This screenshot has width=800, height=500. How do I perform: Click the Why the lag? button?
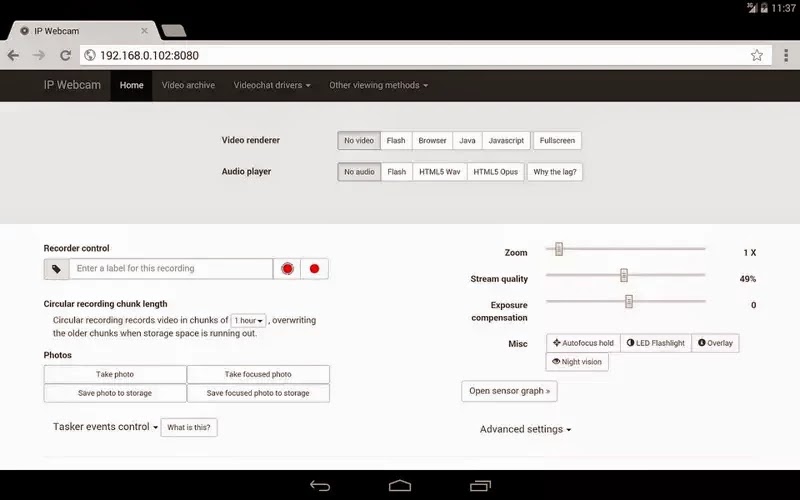point(555,172)
